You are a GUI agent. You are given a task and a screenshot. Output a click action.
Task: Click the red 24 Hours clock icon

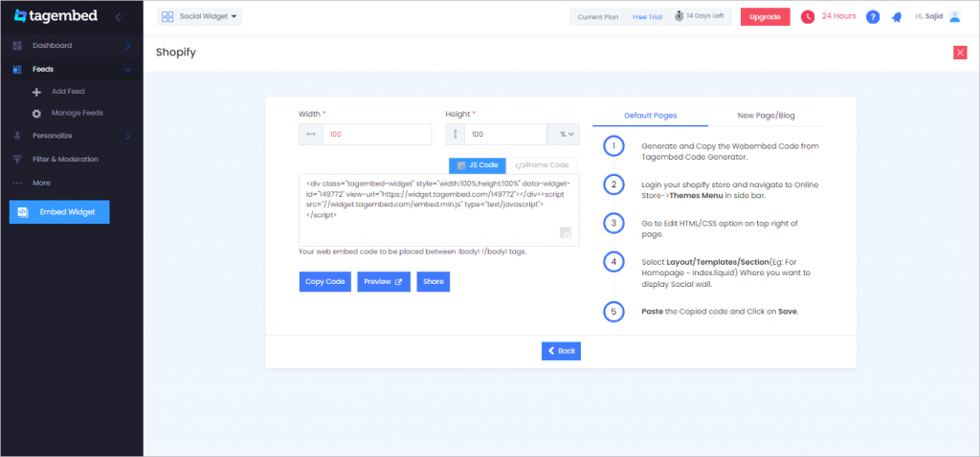808,17
